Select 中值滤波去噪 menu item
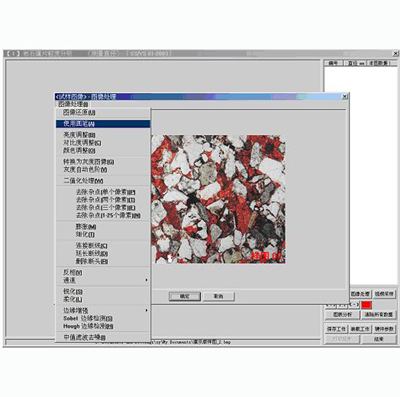Viewport: 400px width, 397px height. [x=103, y=337]
